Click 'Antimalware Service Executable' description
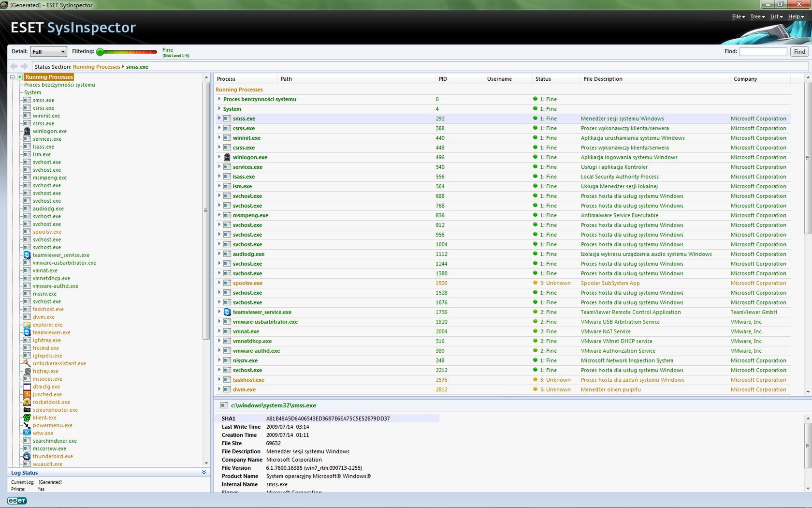This screenshot has height=508, width=812. [x=619, y=215]
